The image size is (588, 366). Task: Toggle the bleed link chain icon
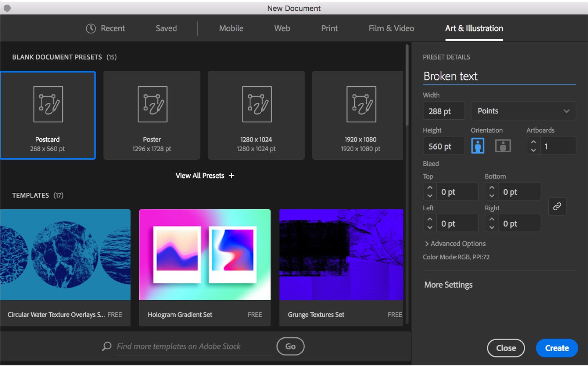coord(557,206)
